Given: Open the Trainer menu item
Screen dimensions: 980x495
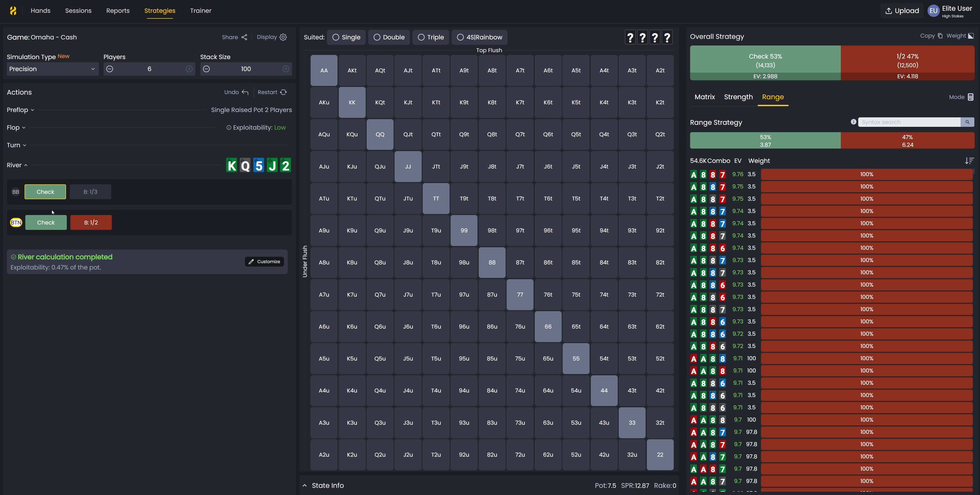Looking at the screenshot, I should point(201,11).
